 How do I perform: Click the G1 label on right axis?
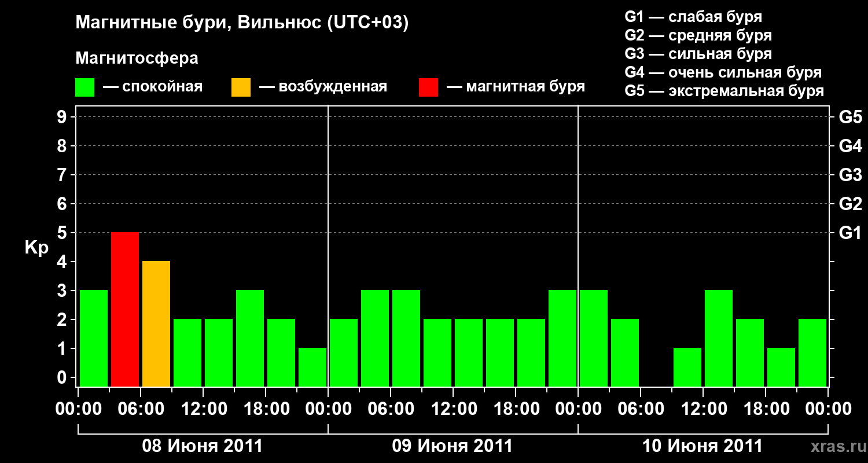(x=850, y=233)
